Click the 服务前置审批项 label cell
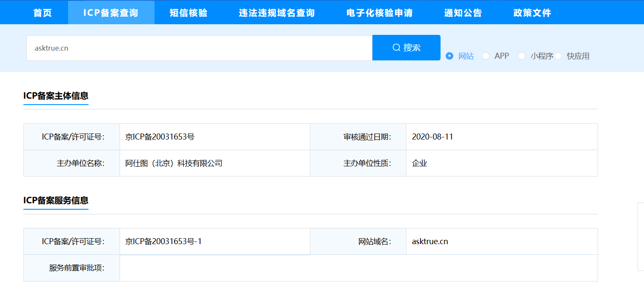The width and height of the screenshot is (644, 299). pyautogui.click(x=72, y=268)
